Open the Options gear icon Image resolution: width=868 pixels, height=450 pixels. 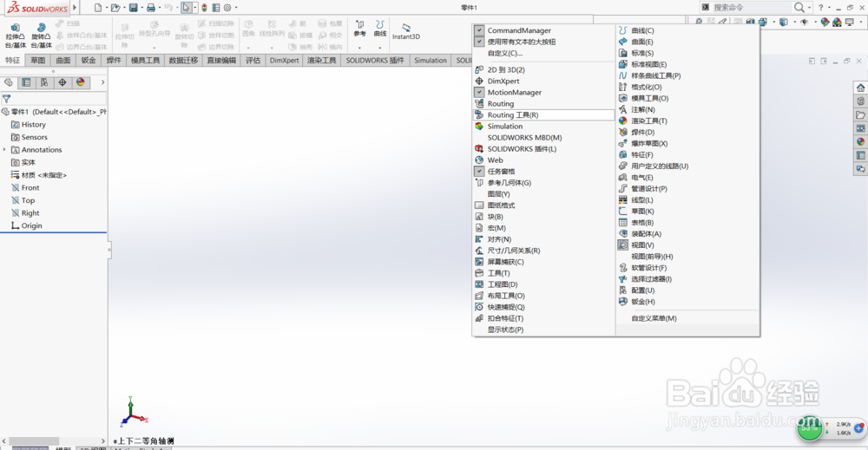227,8
